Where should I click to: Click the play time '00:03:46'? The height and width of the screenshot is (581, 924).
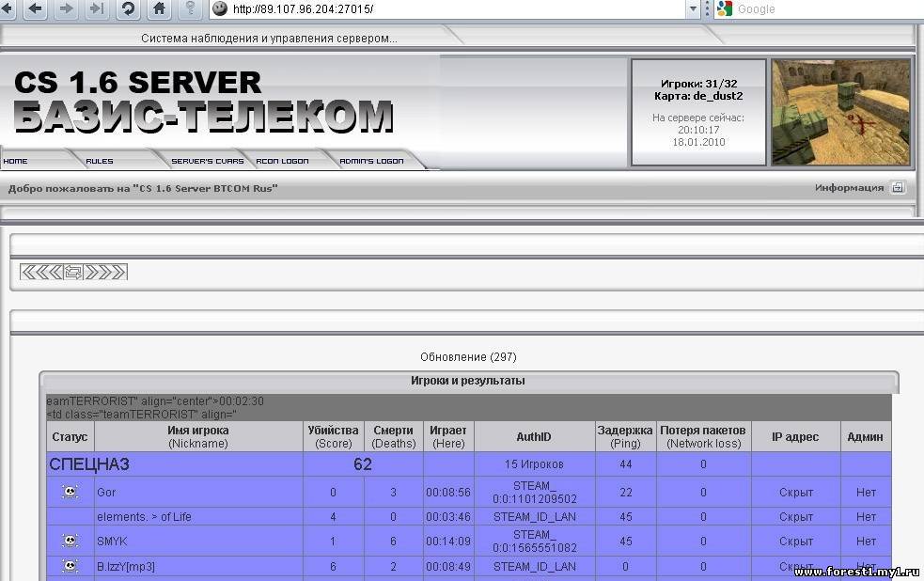pos(447,517)
